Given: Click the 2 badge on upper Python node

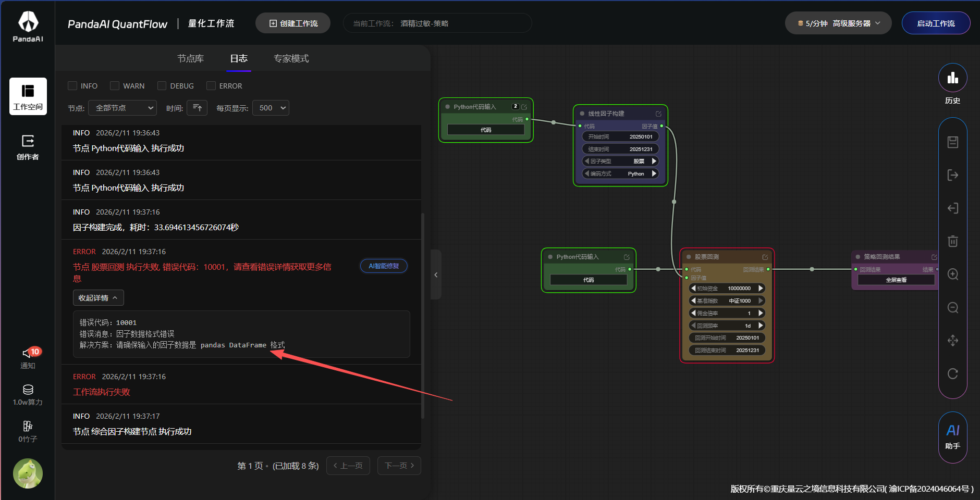Looking at the screenshot, I should click(515, 106).
